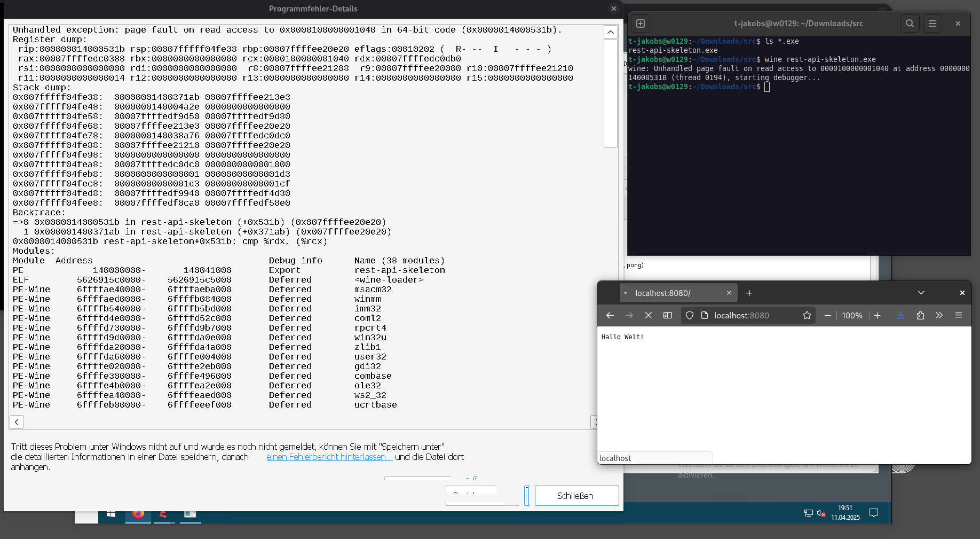980x539 pixels.
Task: Click the Schließen button
Action: [576, 496]
